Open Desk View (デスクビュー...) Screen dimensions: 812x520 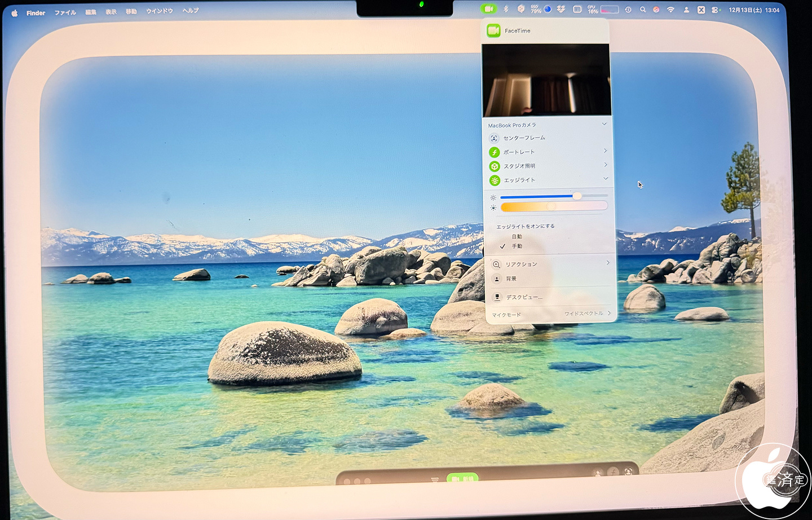tap(524, 297)
